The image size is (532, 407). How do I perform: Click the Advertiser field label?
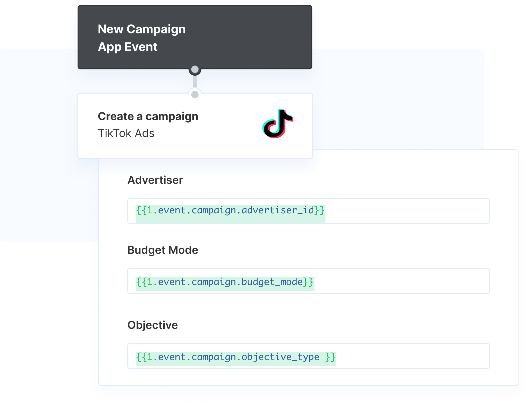(x=155, y=180)
